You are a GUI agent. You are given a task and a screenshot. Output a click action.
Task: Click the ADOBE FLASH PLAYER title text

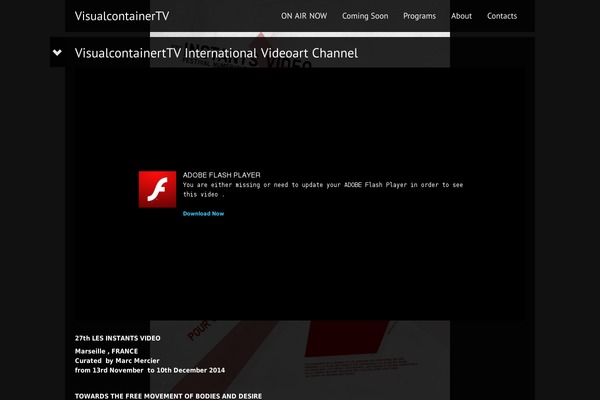(222, 175)
